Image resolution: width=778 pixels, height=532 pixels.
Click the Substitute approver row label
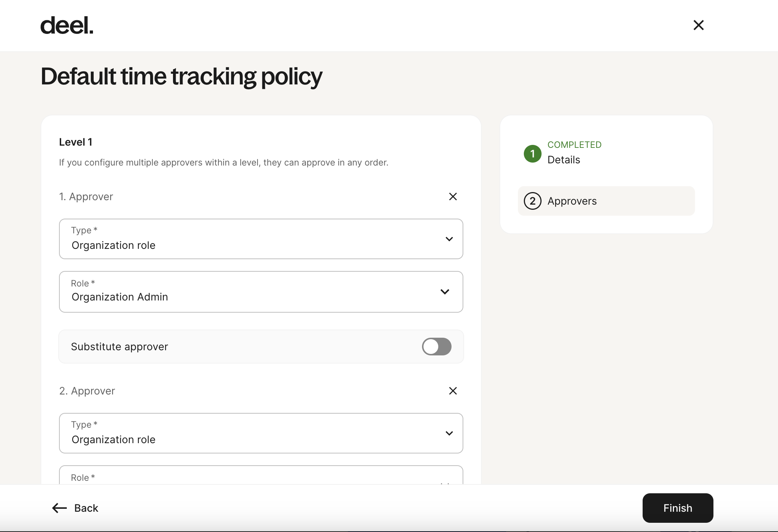tap(120, 347)
